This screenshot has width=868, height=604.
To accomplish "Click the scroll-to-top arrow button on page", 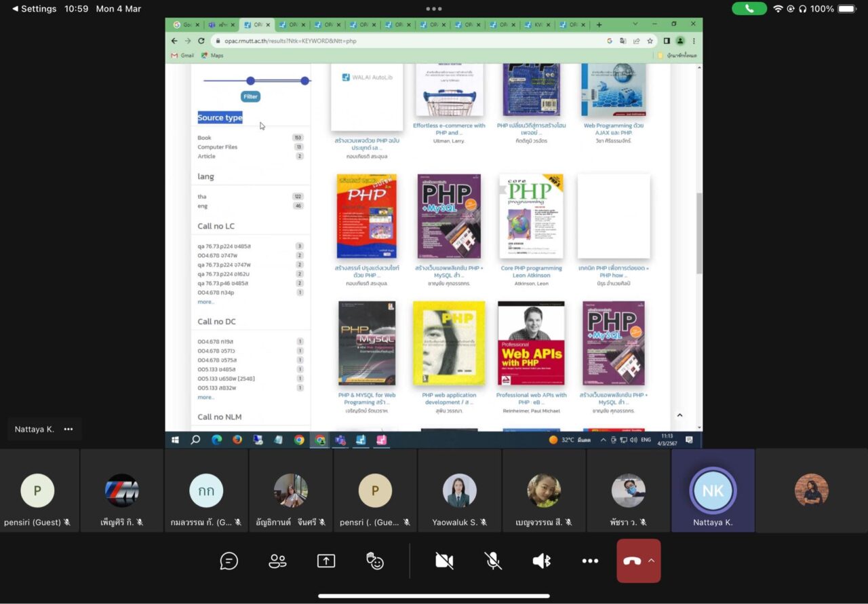I will pyautogui.click(x=679, y=415).
